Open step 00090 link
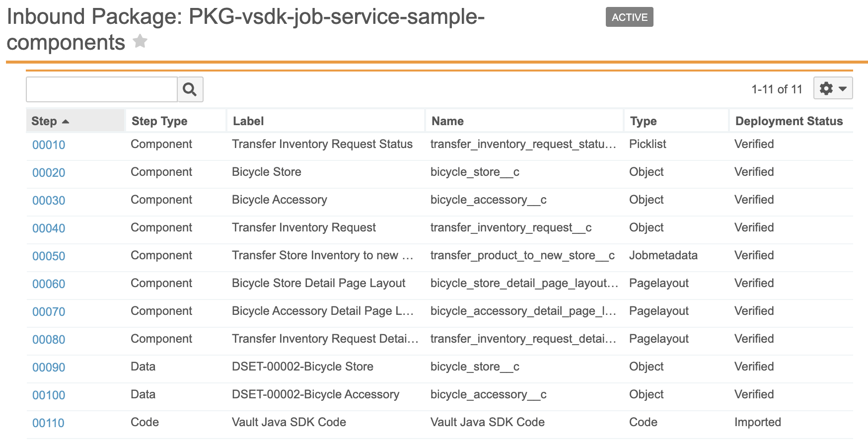The width and height of the screenshot is (868, 444). tap(49, 368)
